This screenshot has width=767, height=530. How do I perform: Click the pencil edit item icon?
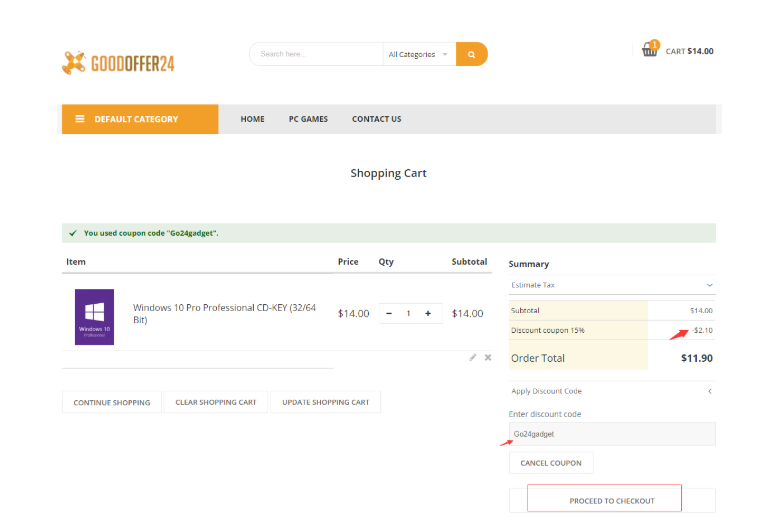(x=473, y=357)
